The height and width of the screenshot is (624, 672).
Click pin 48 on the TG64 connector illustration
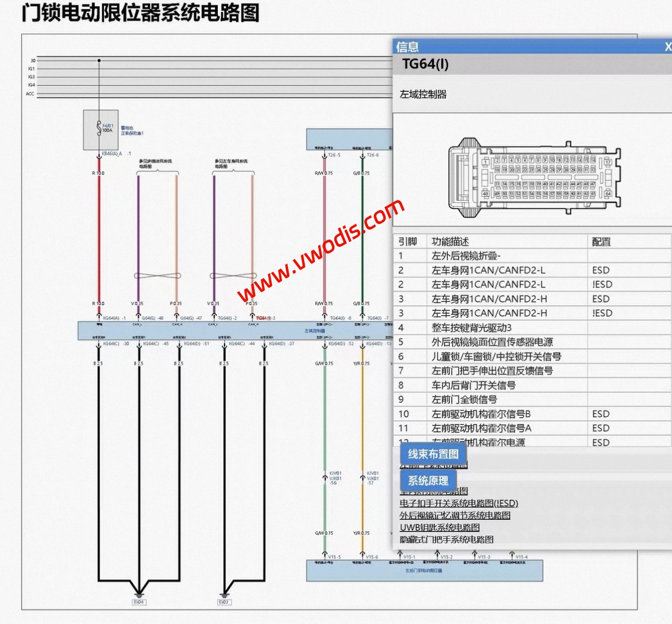[486, 193]
